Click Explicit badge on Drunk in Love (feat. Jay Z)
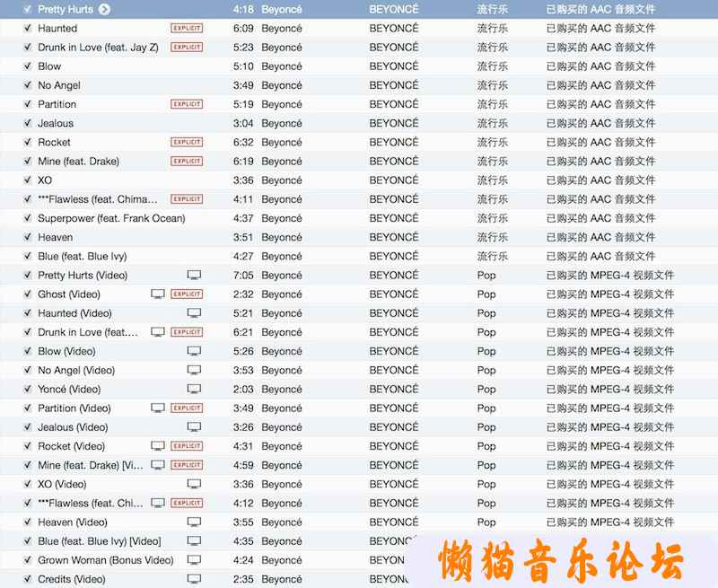Image resolution: width=718 pixels, height=588 pixels. pos(187,48)
